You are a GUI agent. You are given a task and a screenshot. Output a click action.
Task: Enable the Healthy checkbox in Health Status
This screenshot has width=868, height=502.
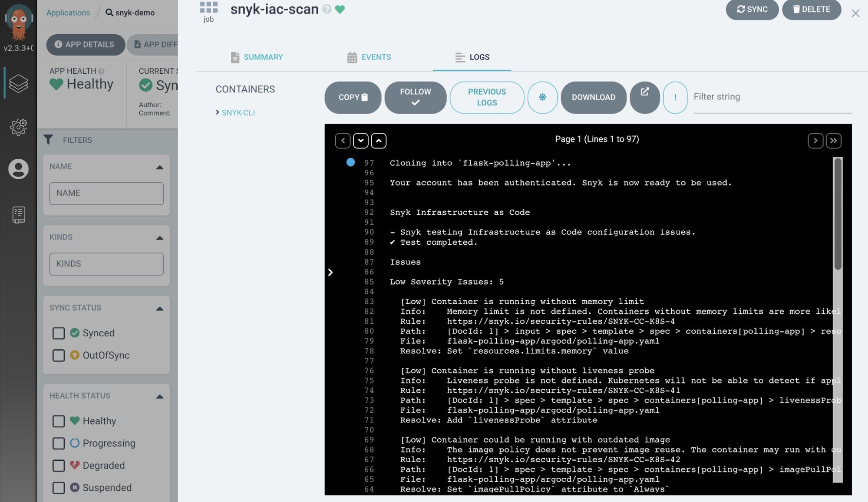[x=59, y=421]
